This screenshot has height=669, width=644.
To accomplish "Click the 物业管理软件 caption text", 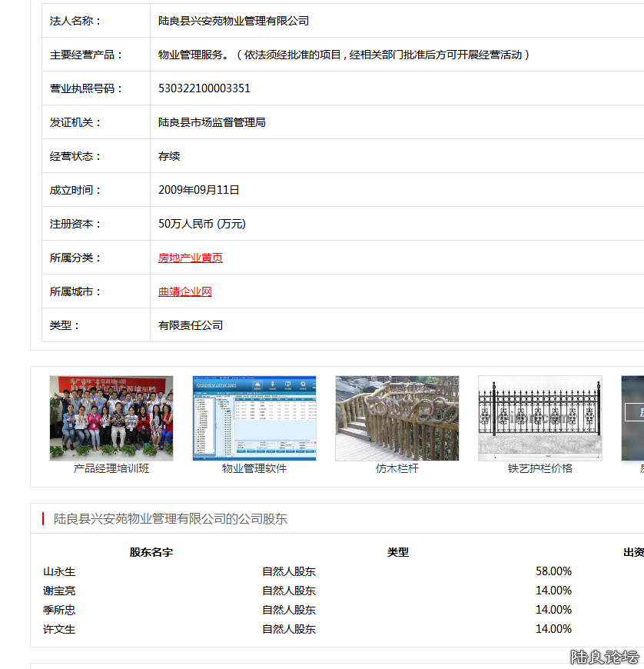I will 254,468.
